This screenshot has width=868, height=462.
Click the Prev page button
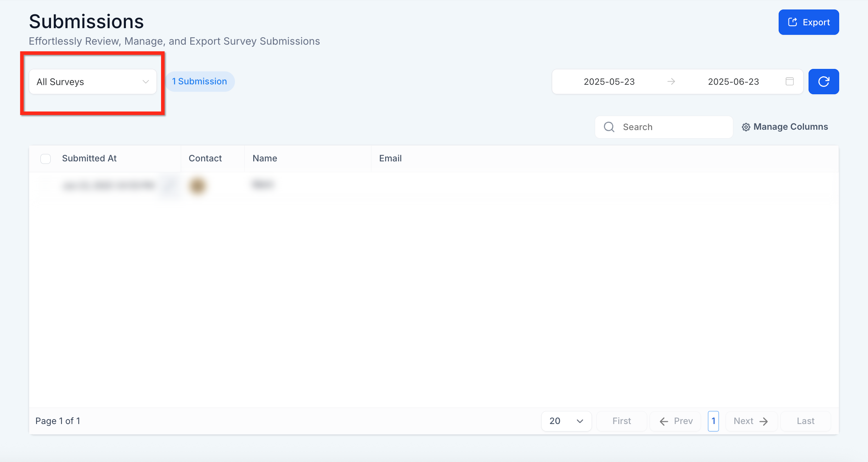(x=676, y=421)
